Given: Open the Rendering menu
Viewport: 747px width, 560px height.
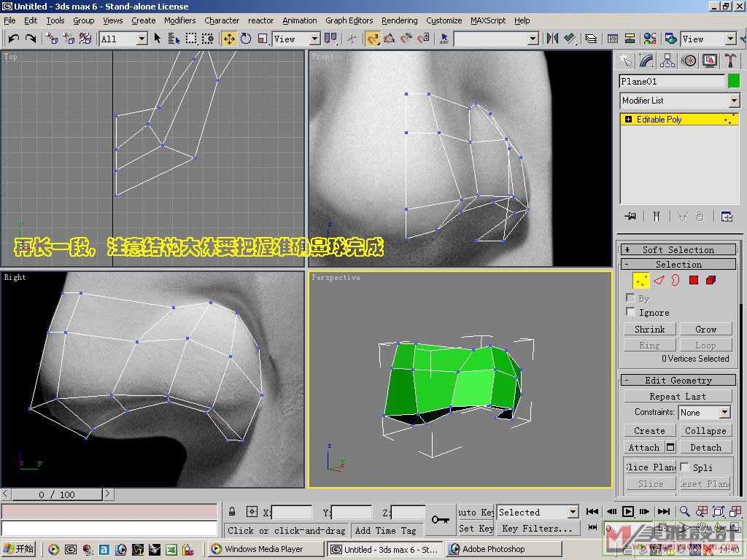Looking at the screenshot, I should click(x=399, y=20).
